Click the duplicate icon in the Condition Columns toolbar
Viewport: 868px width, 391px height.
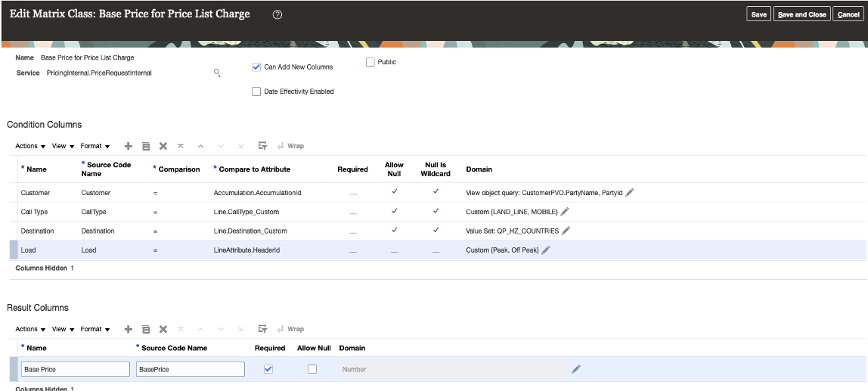point(146,145)
